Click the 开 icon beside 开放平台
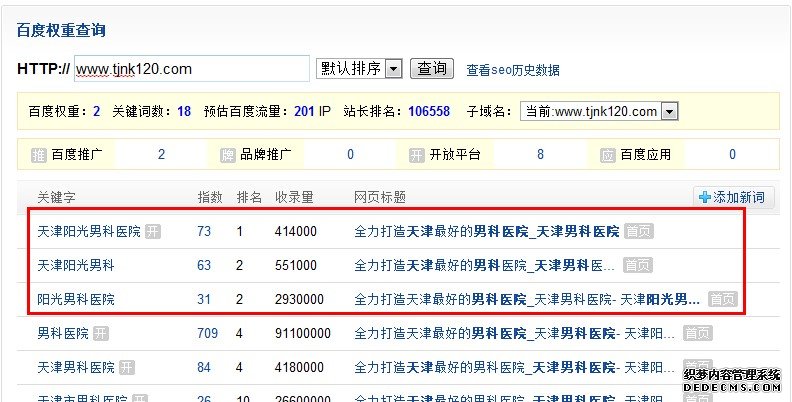792x402 pixels. [x=417, y=155]
